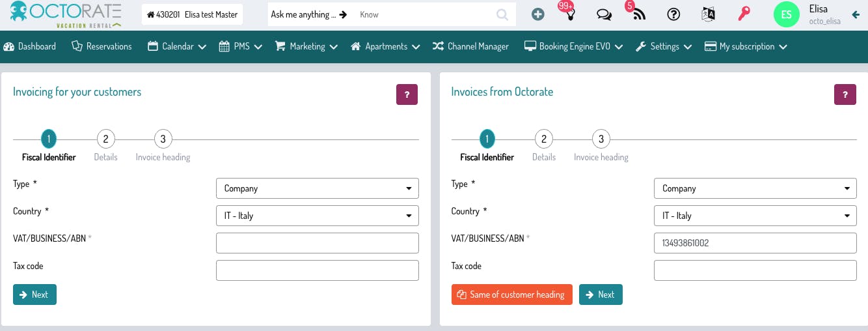Select step 3 in Invoices from Octorate
868x331 pixels.
pos(601,139)
